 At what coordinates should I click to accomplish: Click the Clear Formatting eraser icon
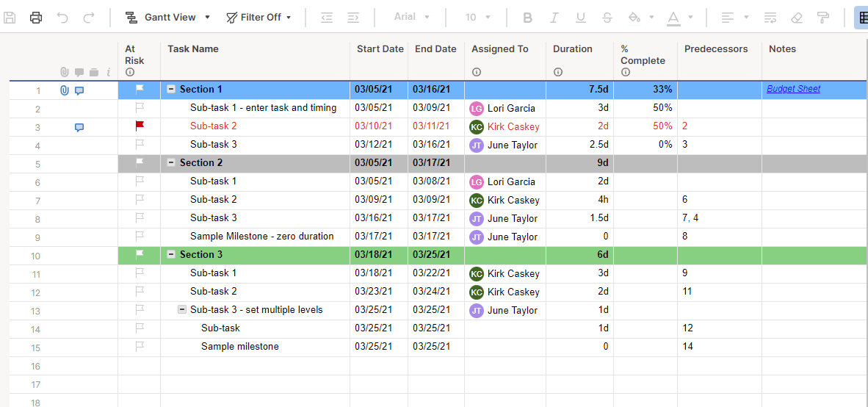(x=797, y=18)
